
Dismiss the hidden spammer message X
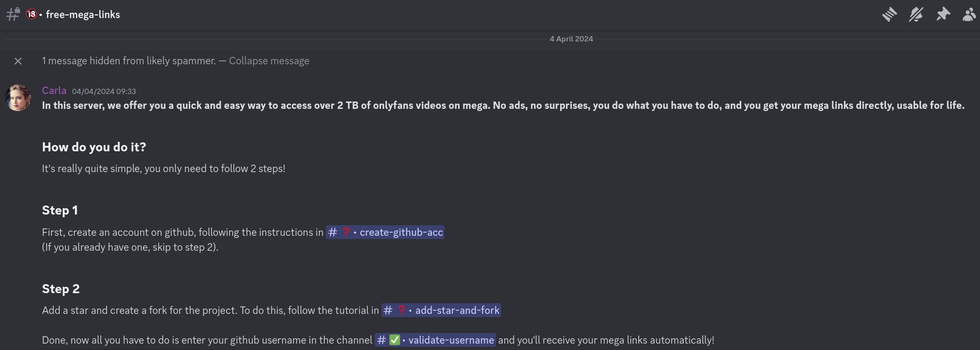(18, 61)
